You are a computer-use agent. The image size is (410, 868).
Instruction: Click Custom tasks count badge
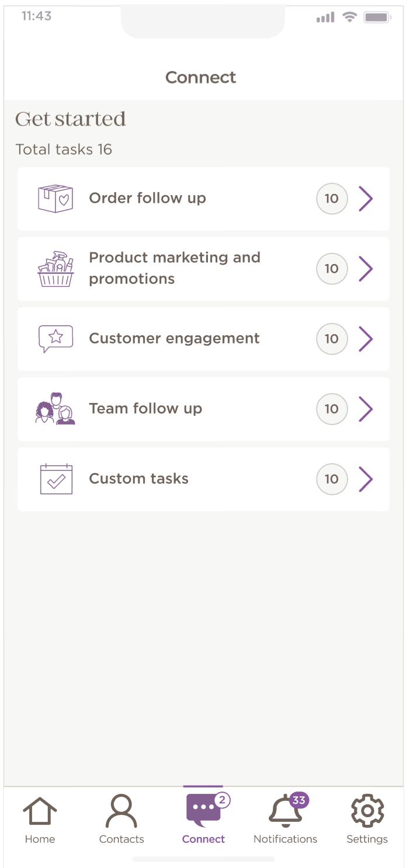pos(332,479)
